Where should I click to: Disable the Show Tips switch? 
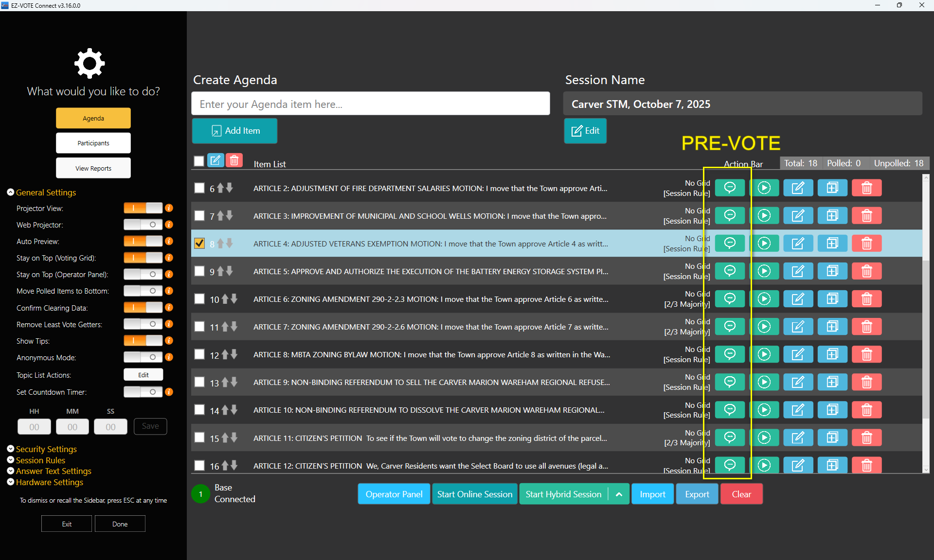coord(143,341)
